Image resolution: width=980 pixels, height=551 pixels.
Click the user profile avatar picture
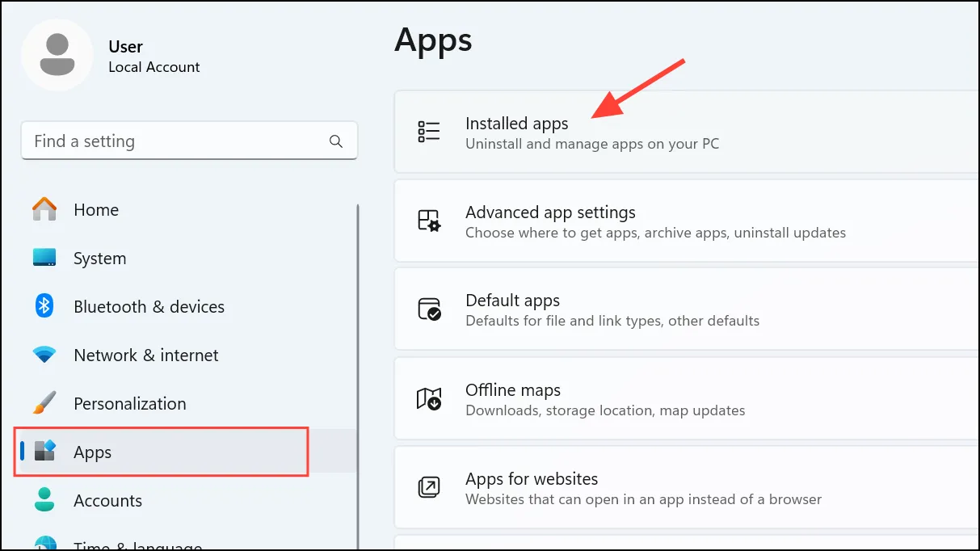click(x=57, y=56)
